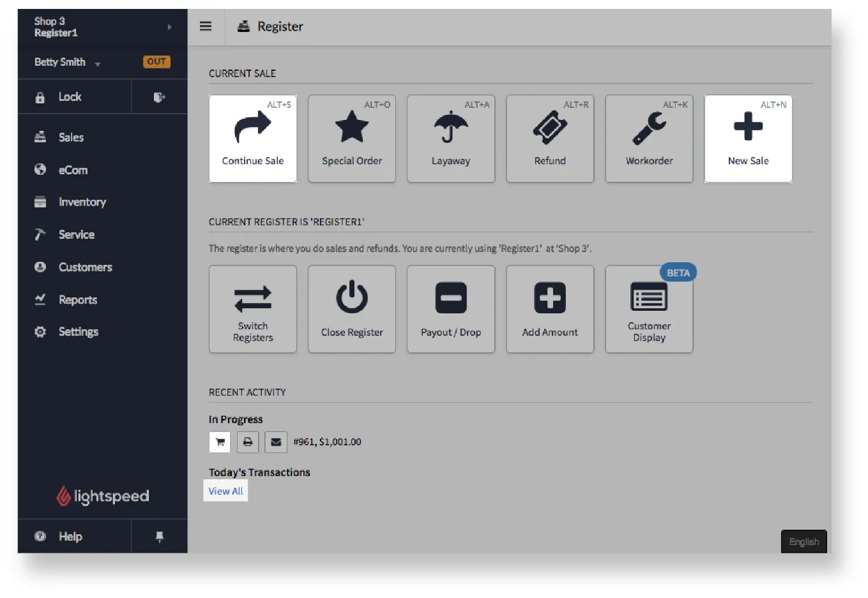Click the Continue Sale arrow tile
Viewport: 868px width, 598px height.
[x=253, y=138]
